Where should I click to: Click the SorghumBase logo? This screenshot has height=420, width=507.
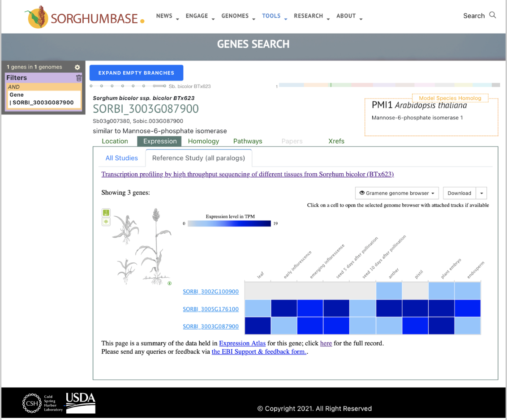(83, 17)
